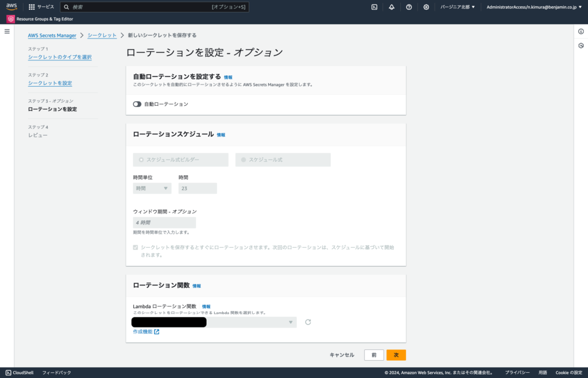
Task: Go to step 2 シークレットを設定
Action: (50, 83)
